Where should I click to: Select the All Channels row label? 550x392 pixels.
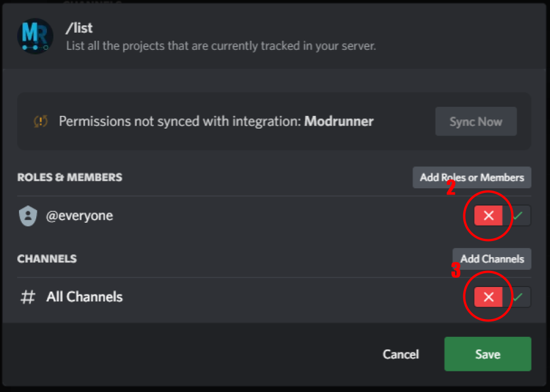click(x=84, y=297)
